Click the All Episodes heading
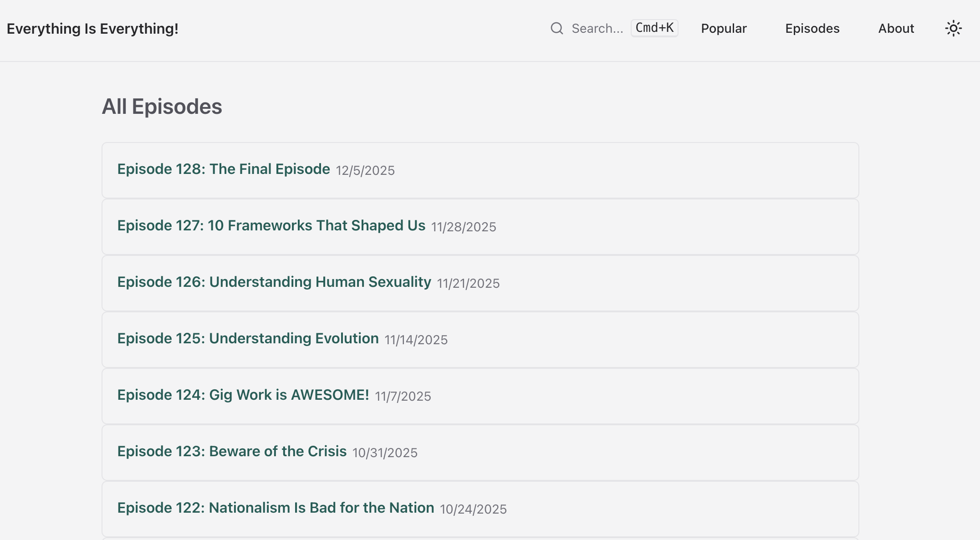The height and width of the screenshot is (540, 980). [162, 107]
